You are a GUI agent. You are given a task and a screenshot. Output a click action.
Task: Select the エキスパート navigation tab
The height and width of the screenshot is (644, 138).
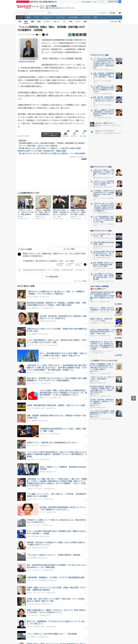(48, 17)
